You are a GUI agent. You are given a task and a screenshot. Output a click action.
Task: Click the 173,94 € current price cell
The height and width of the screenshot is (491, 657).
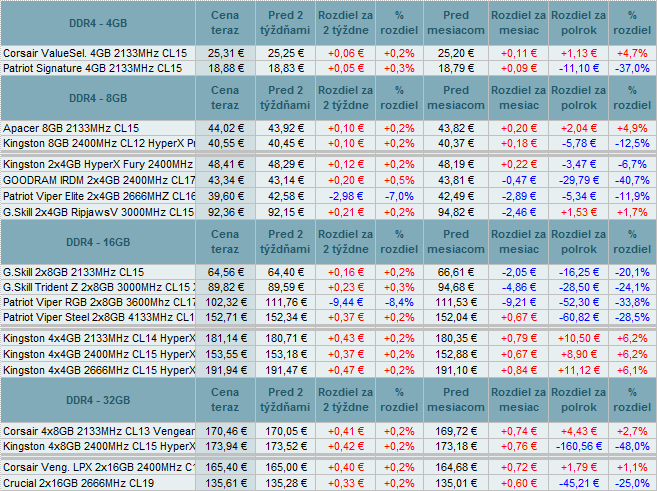pyautogui.click(x=225, y=446)
